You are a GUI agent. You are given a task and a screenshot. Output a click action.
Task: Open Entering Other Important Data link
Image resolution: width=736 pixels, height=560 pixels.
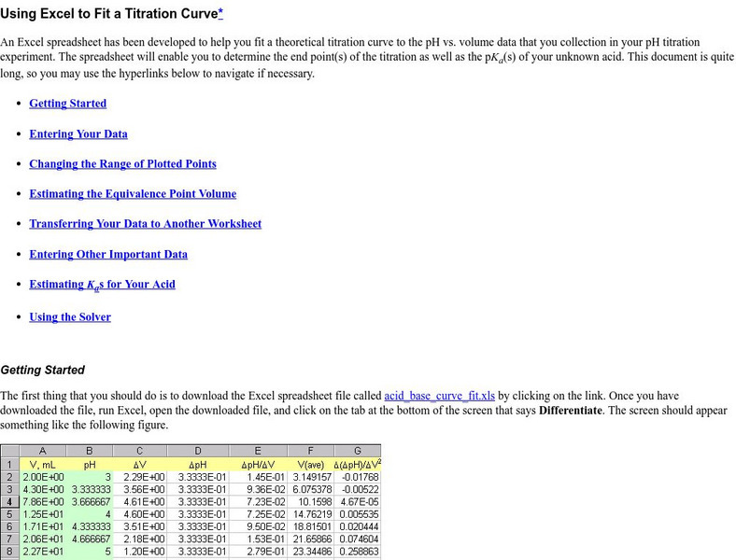pos(108,254)
